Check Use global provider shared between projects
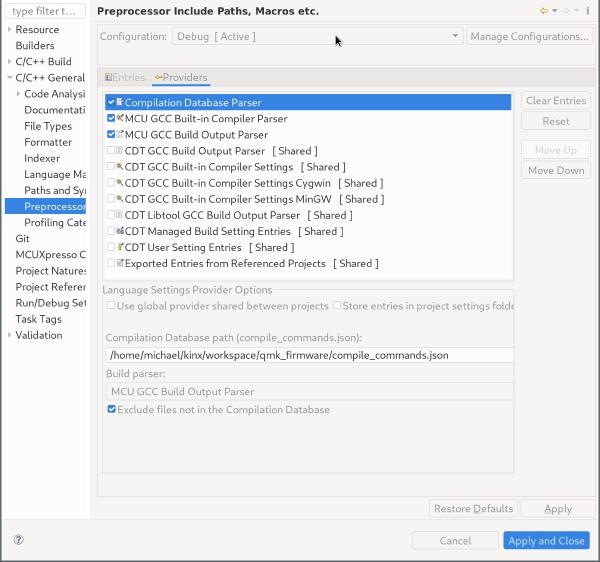 (111, 305)
